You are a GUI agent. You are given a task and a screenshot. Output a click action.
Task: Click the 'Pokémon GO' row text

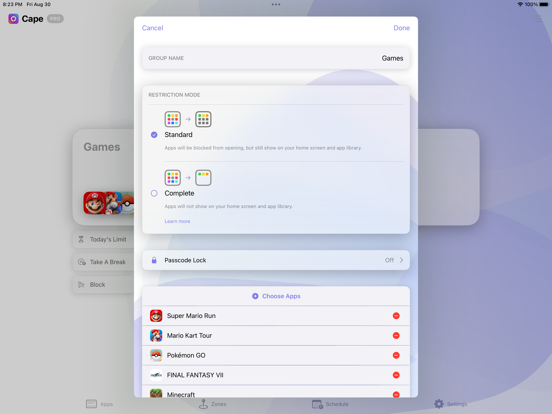pyautogui.click(x=186, y=355)
